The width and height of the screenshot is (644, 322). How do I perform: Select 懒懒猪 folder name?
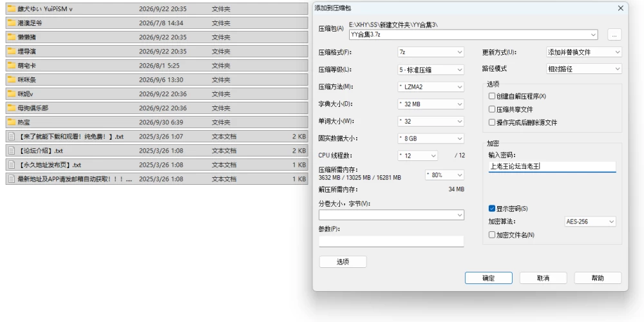tap(26, 37)
